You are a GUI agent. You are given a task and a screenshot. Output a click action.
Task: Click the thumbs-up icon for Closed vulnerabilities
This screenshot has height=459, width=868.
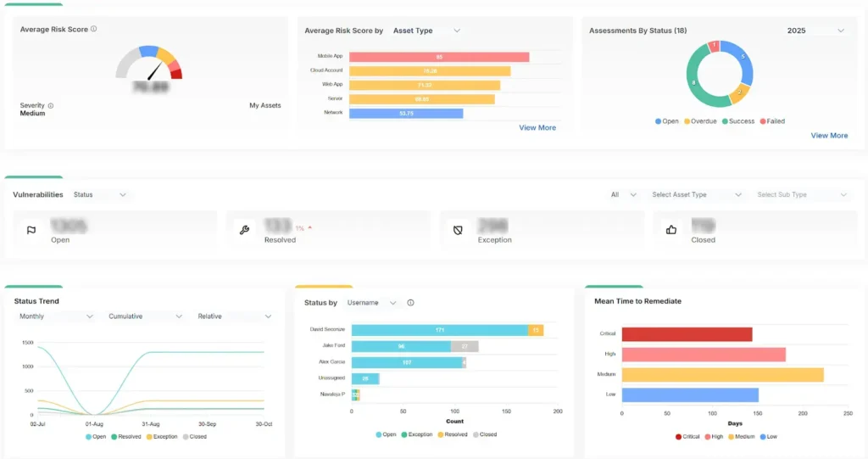(x=671, y=229)
